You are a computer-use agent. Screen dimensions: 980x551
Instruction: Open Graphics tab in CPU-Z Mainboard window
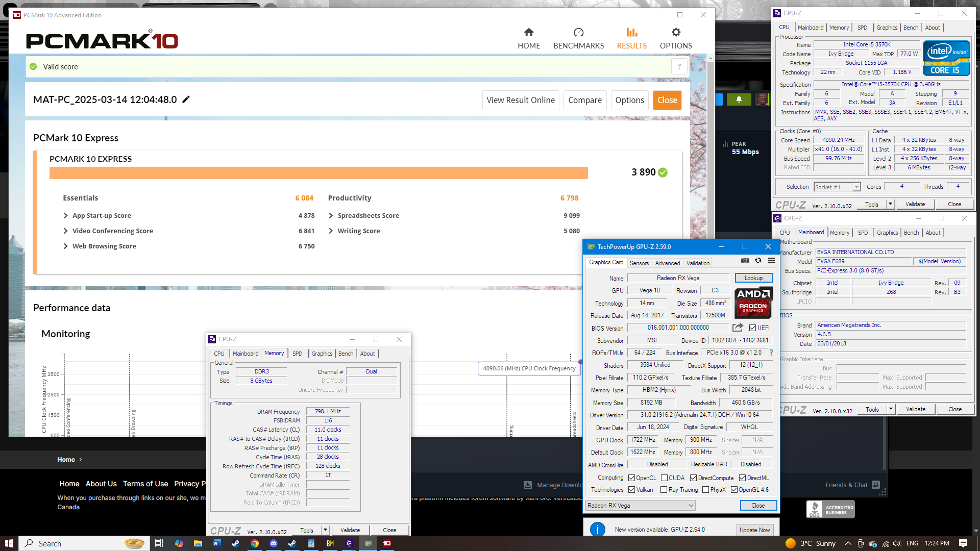887,233
